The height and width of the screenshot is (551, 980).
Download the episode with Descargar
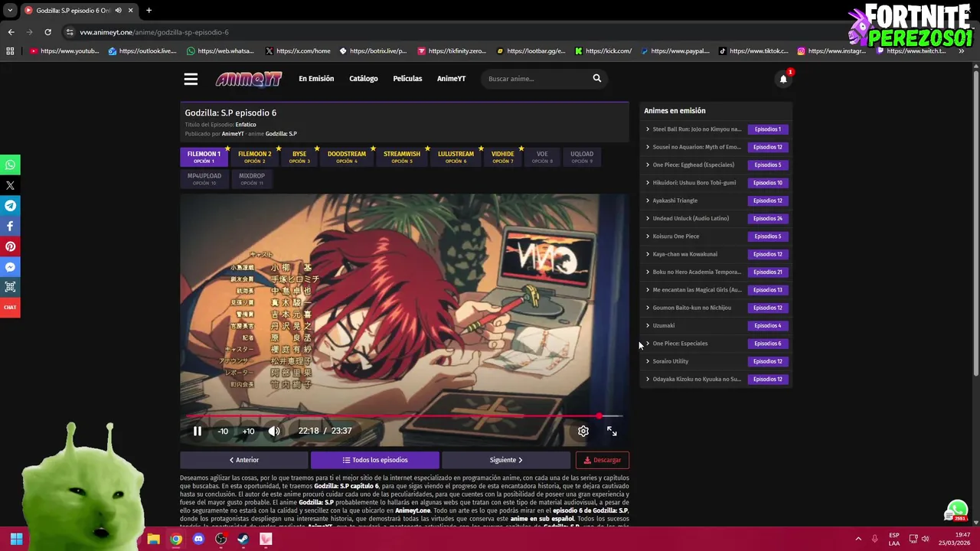pyautogui.click(x=603, y=460)
